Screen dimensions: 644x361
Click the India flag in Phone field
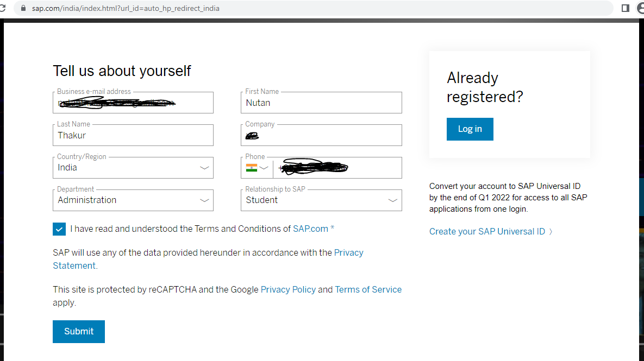click(252, 168)
